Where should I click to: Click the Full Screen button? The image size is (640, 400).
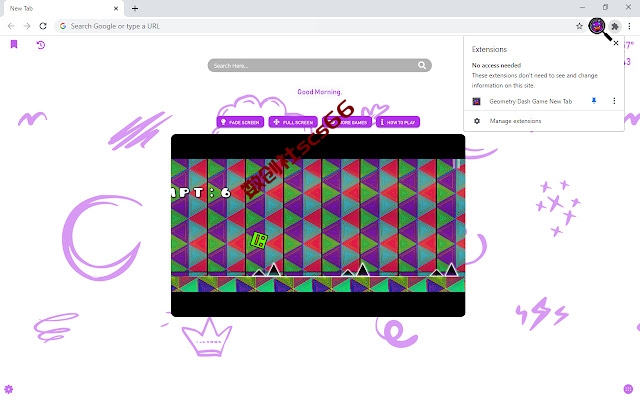[x=293, y=122]
